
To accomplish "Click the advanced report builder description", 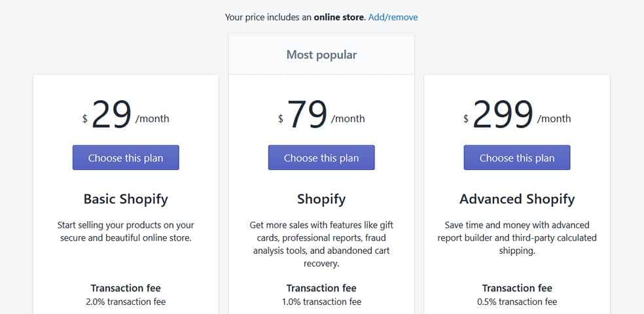I will pyautogui.click(x=517, y=237).
